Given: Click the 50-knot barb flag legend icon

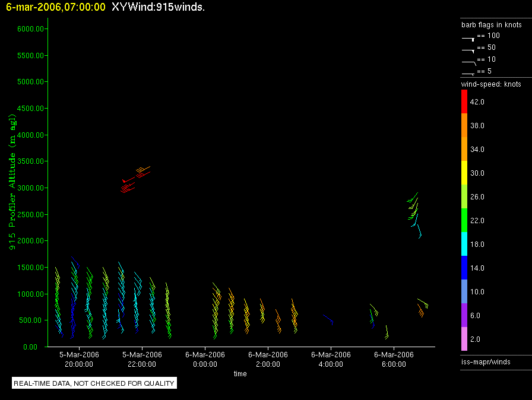Looking at the screenshot, I should 468,50.
